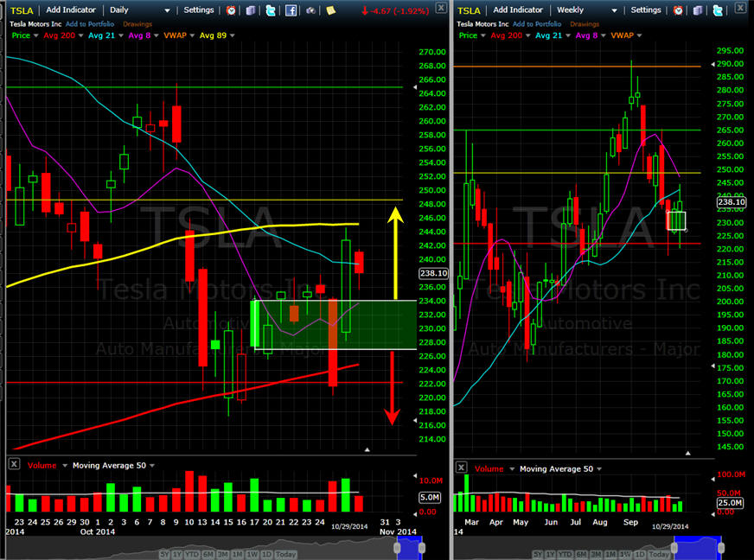Open Settings in Daily chart

(199, 10)
